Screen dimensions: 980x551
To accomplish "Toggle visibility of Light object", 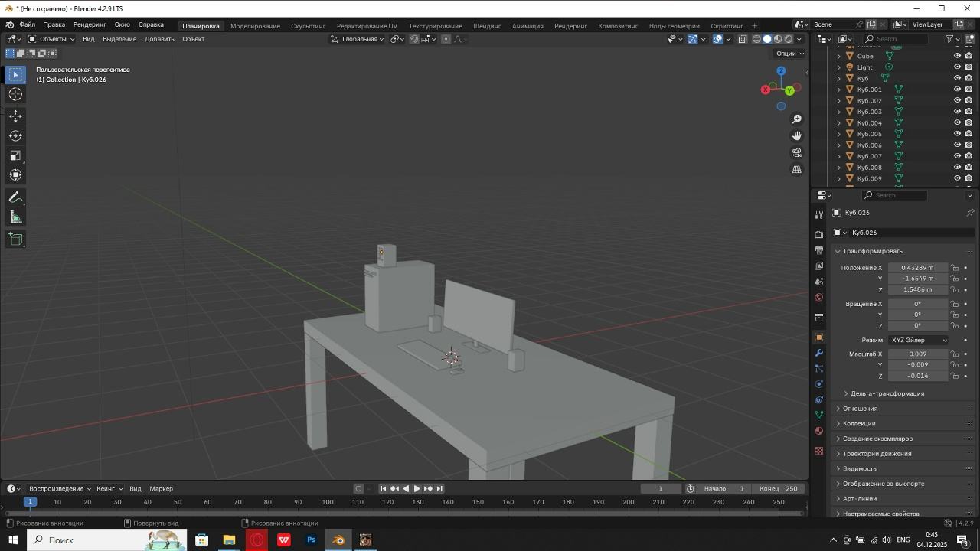I will click(957, 67).
